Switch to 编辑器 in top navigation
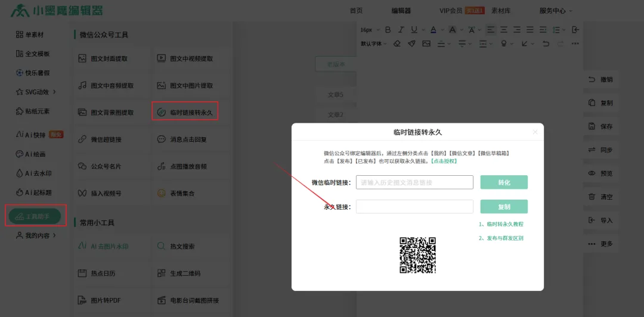644x317 pixels. click(x=401, y=11)
